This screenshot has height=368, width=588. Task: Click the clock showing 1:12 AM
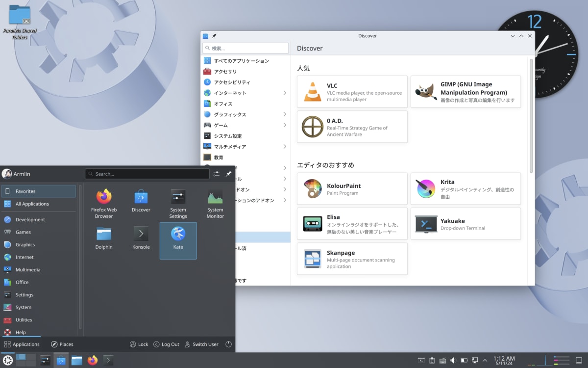(x=504, y=361)
